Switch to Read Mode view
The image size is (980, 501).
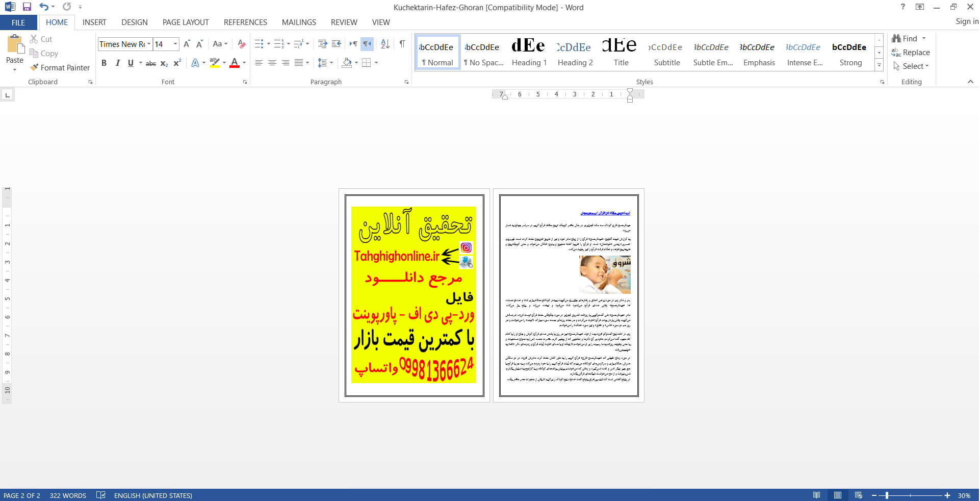tap(816, 495)
